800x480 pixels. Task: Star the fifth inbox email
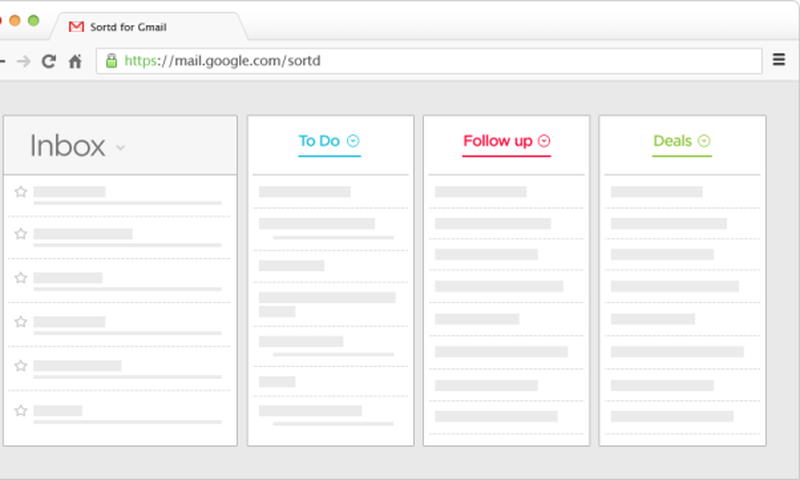pyautogui.click(x=20, y=365)
